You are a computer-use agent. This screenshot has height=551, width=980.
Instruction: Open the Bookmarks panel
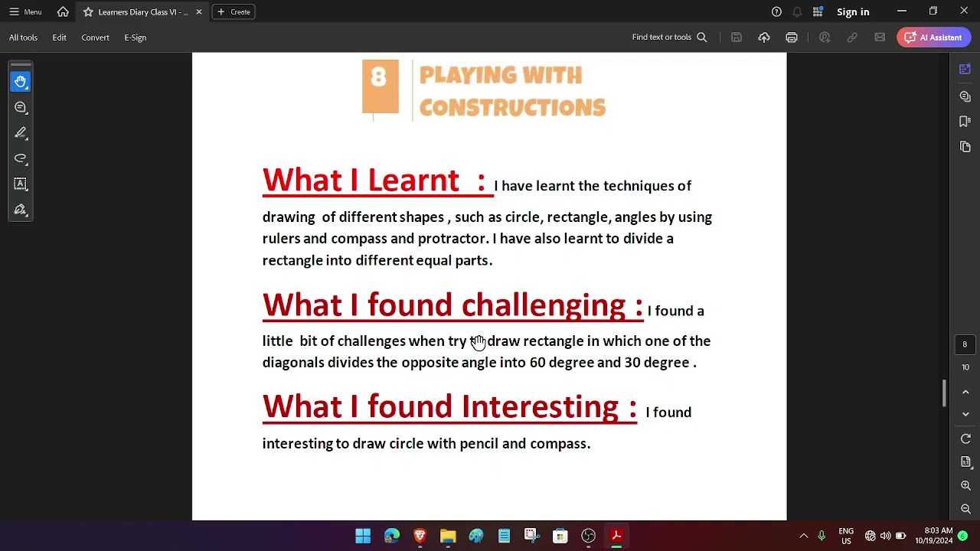coord(965,121)
